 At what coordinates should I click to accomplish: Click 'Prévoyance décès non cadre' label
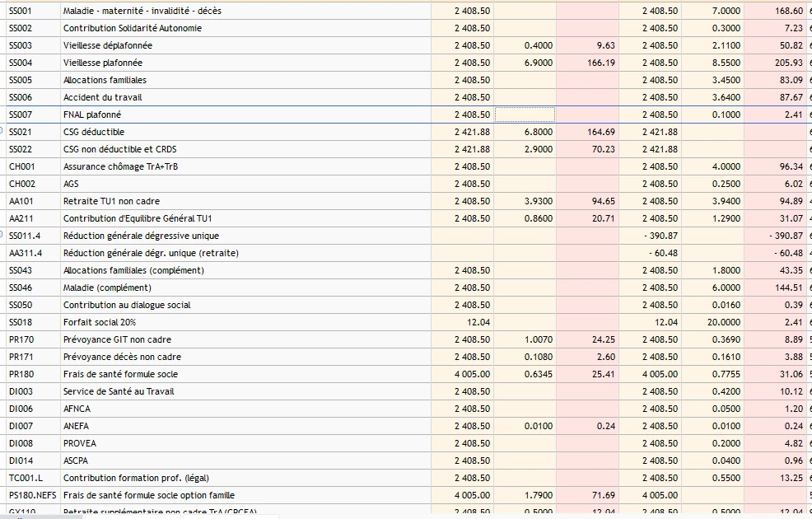tap(122, 357)
